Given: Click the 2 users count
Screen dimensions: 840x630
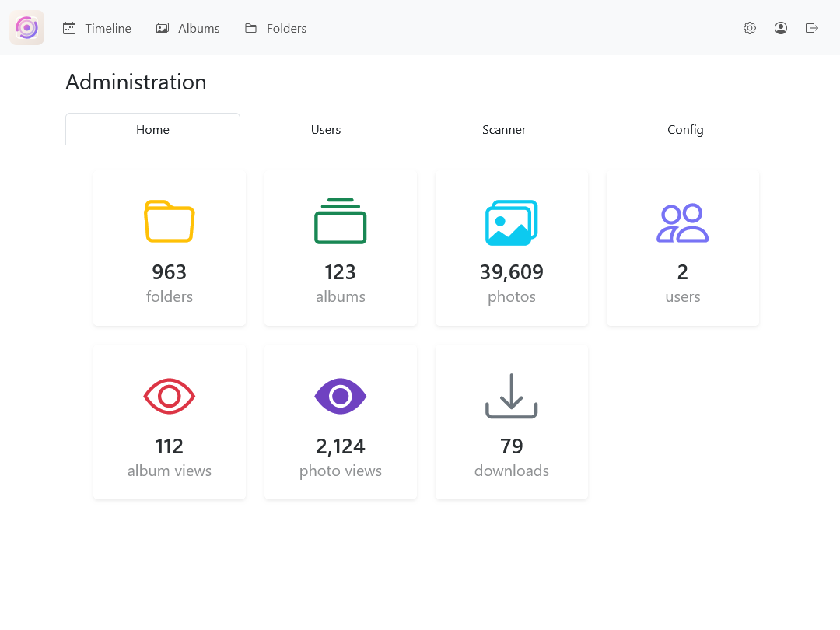Looking at the screenshot, I should (x=683, y=272).
